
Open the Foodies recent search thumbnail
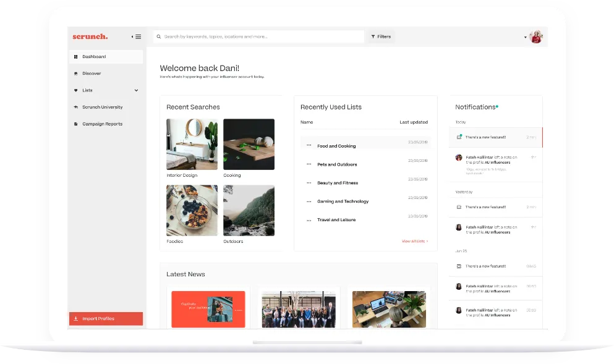tap(192, 211)
